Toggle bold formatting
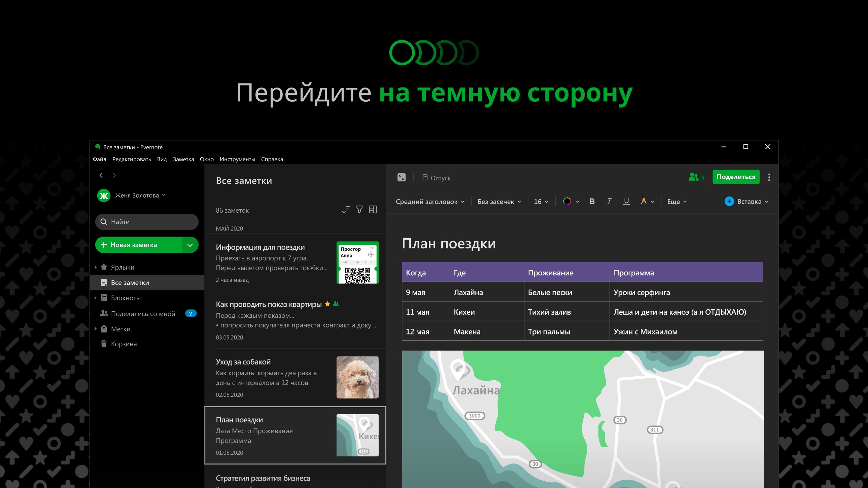 pyautogui.click(x=592, y=202)
